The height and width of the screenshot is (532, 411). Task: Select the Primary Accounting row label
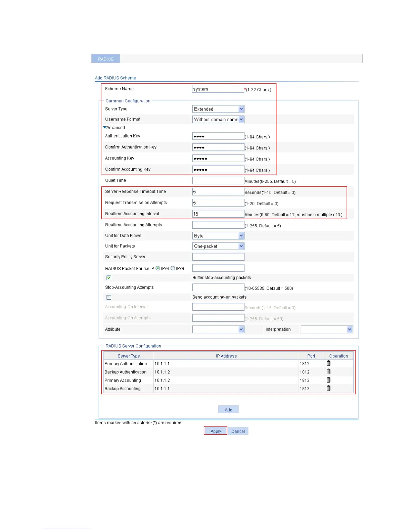coord(123,381)
